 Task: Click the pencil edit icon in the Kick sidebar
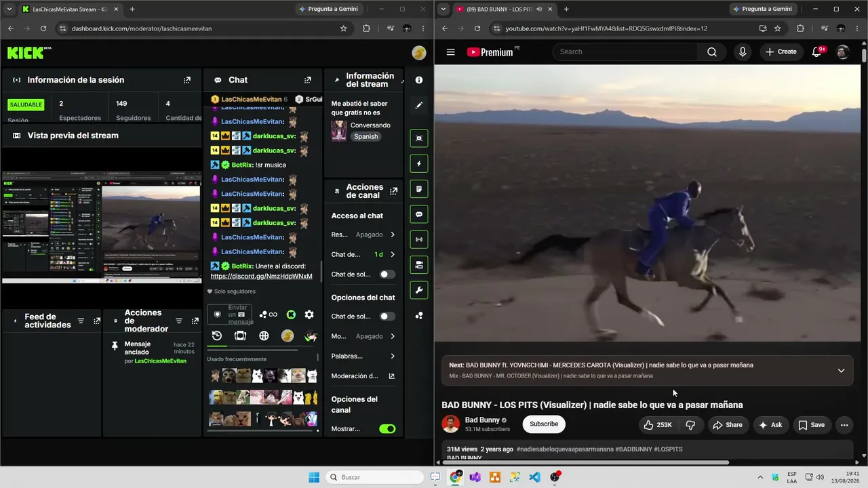click(x=419, y=106)
